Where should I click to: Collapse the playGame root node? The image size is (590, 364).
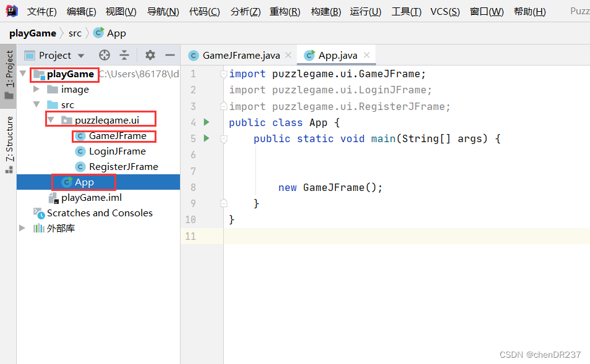(23, 74)
